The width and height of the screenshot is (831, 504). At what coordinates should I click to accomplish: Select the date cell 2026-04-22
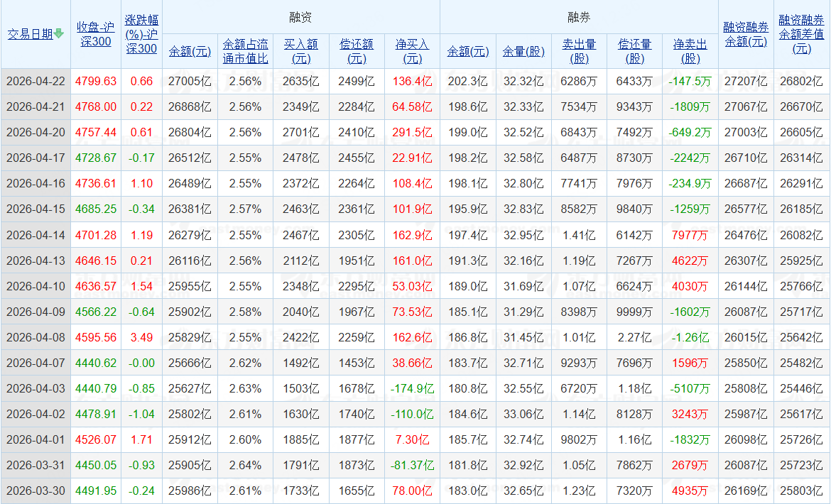pyautogui.click(x=36, y=81)
